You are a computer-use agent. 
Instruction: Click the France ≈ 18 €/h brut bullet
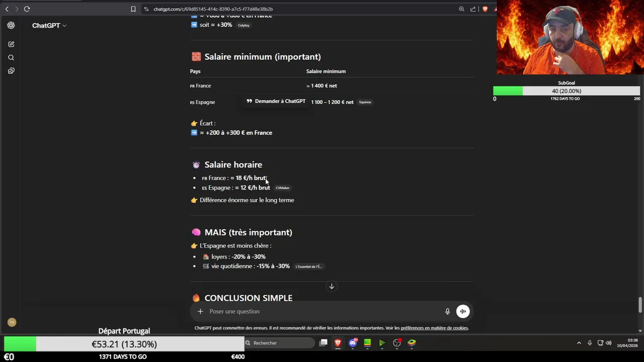[x=234, y=178]
